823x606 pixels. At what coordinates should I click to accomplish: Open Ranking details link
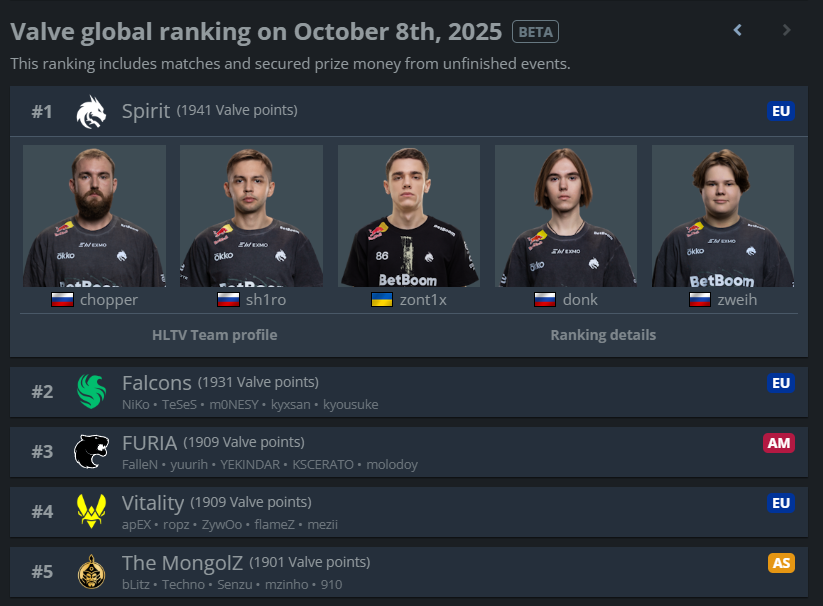(x=603, y=335)
